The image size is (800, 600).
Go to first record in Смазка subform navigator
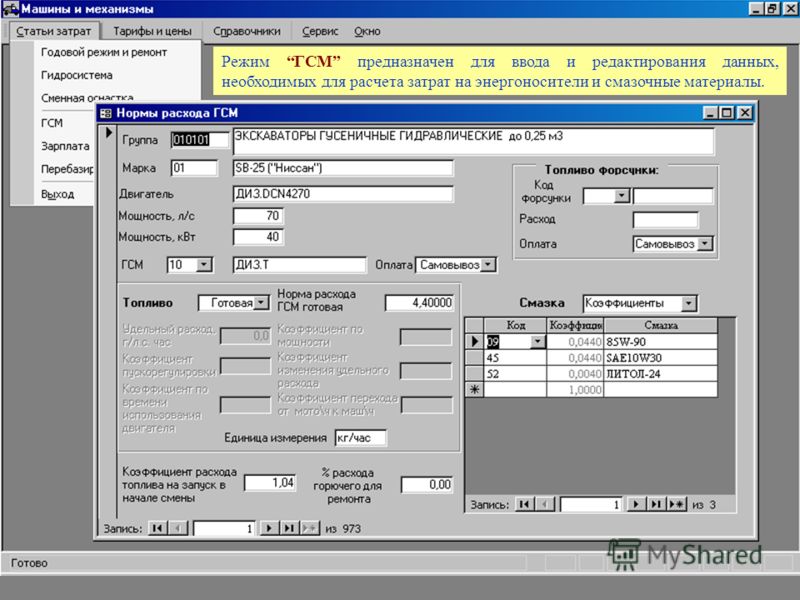coord(524,504)
